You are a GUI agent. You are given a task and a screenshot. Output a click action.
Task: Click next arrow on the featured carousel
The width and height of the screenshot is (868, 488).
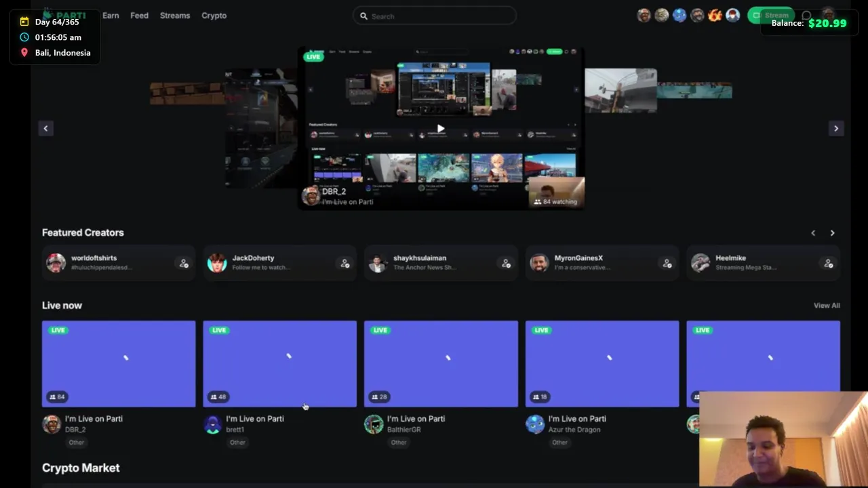(835, 128)
